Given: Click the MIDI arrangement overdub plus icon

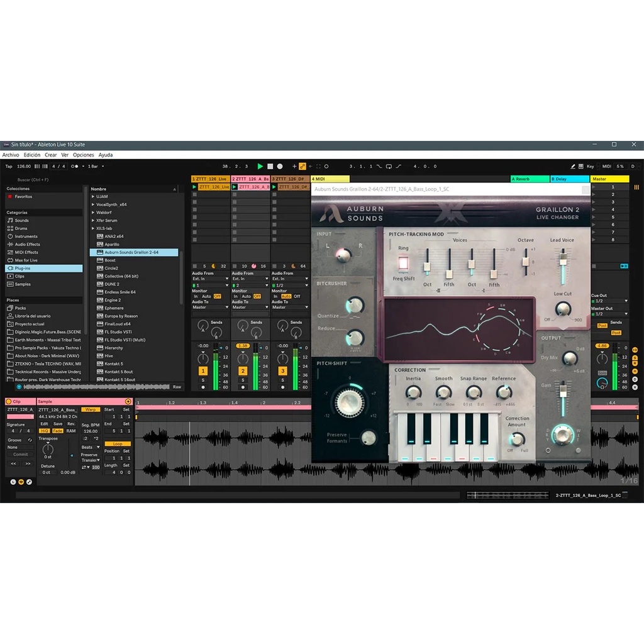Looking at the screenshot, I should [x=294, y=166].
